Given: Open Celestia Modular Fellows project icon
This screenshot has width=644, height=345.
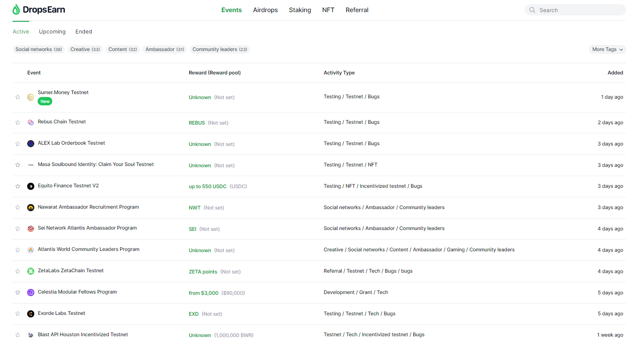Looking at the screenshot, I should click(31, 293).
